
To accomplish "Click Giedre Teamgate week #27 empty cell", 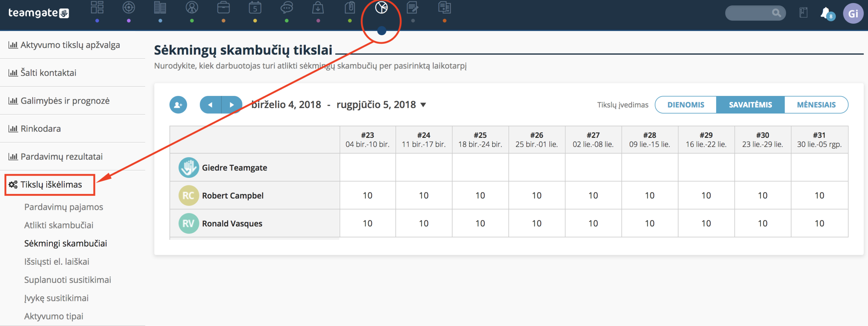I will tap(593, 167).
